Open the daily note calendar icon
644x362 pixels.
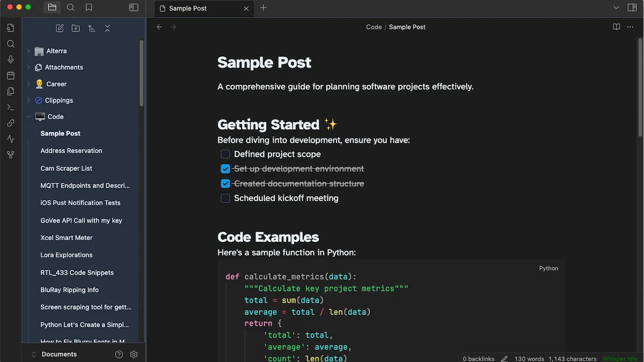click(x=10, y=76)
